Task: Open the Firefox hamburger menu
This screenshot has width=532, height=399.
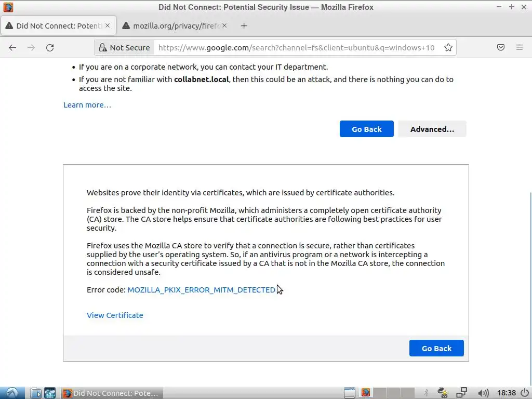Action: [x=520, y=47]
